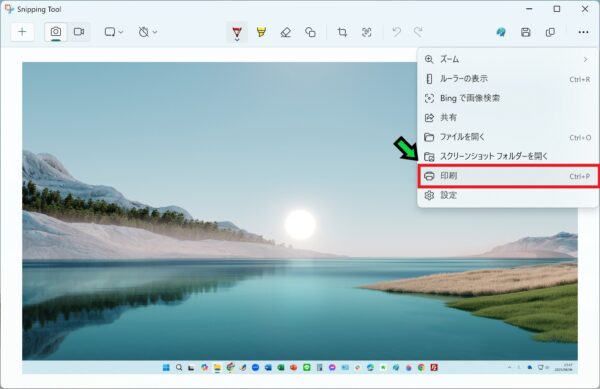Viewport: 600px width, 389px height.
Task: Switch to the camera snip mode
Action: 56,32
